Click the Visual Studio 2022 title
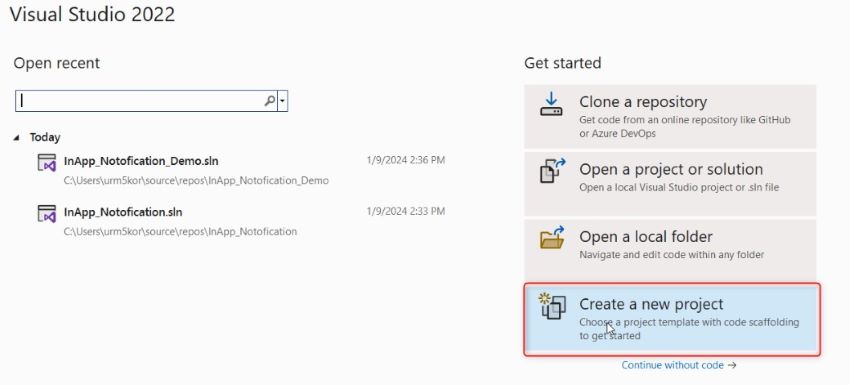850x385 pixels. tap(92, 14)
